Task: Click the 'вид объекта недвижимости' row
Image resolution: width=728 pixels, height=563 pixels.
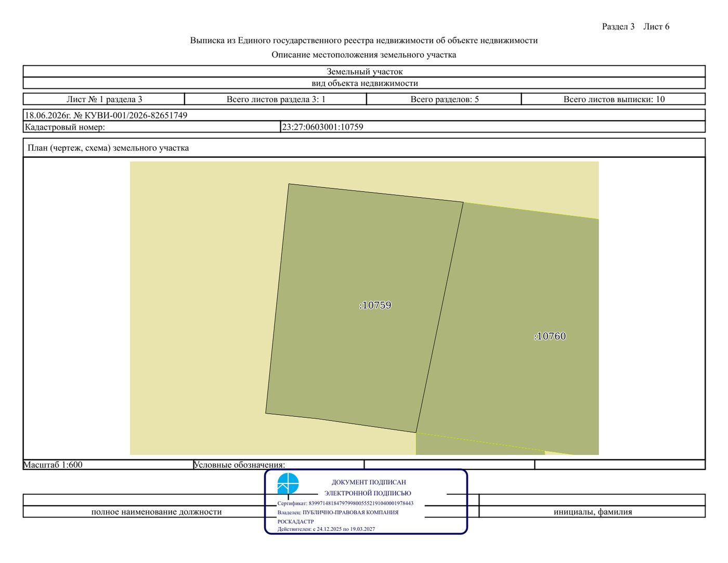Action: (x=364, y=83)
